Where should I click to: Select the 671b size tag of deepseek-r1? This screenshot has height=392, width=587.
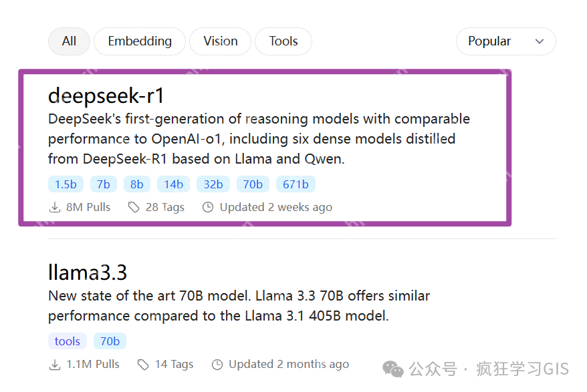pos(296,184)
